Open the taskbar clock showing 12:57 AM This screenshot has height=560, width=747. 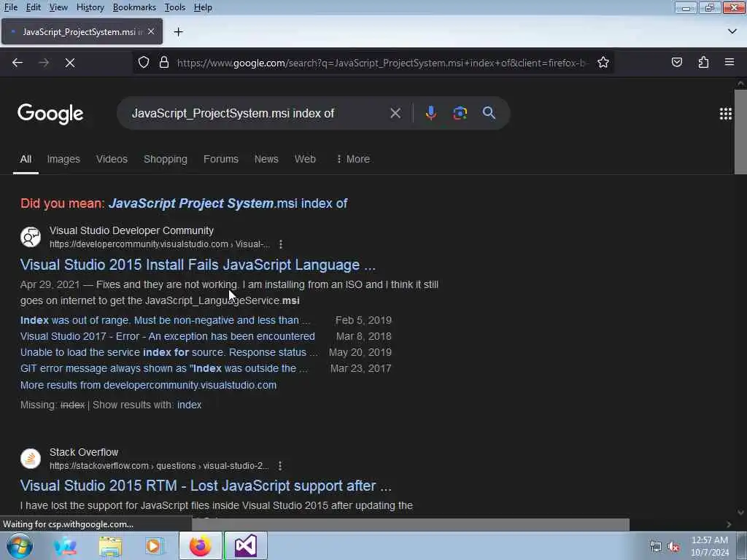pyautogui.click(x=710, y=546)
